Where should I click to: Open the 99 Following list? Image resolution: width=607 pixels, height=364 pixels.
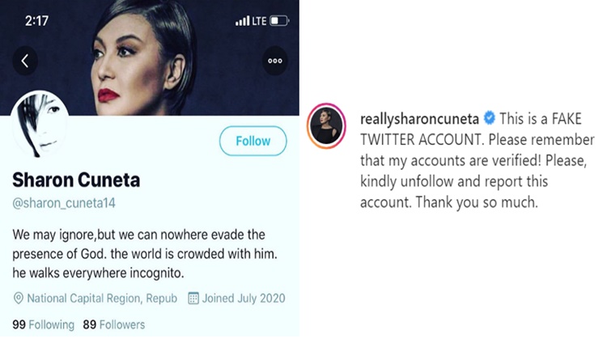tap(43, 324)
